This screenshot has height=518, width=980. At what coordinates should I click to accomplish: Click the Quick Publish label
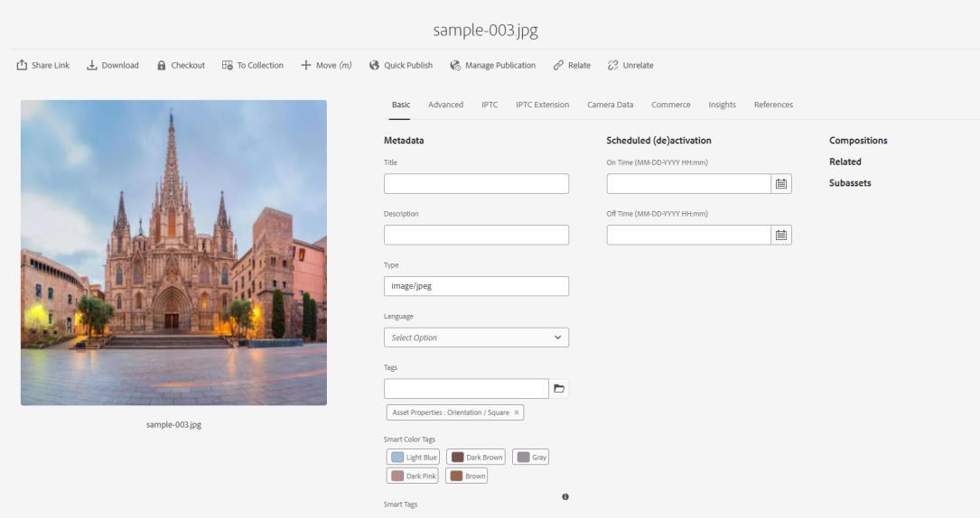tap(408, 65)
